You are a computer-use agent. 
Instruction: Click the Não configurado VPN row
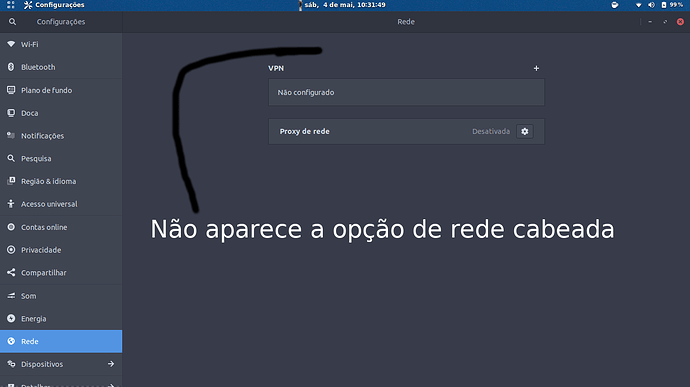click(x=406, y=92)
